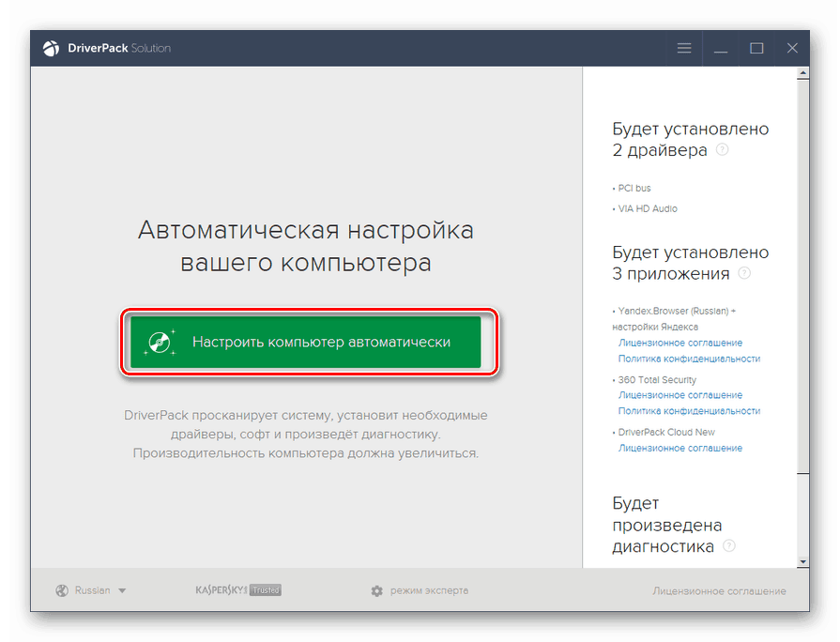This screenshot has width=840, height=642.
Task: Click 'Будет установлено 3 приложения' heading
Action: [x=691, y=263]
